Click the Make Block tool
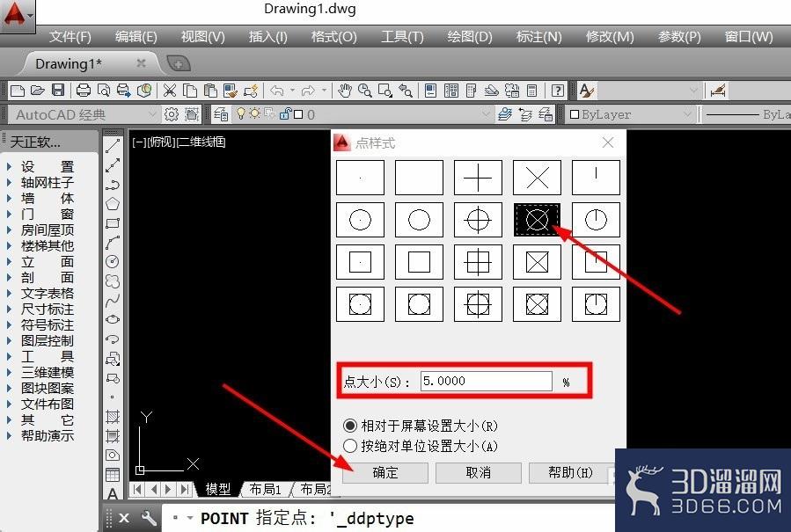Image resolution: width=791 pixels, height=532 pixels. tap(112, 378)
